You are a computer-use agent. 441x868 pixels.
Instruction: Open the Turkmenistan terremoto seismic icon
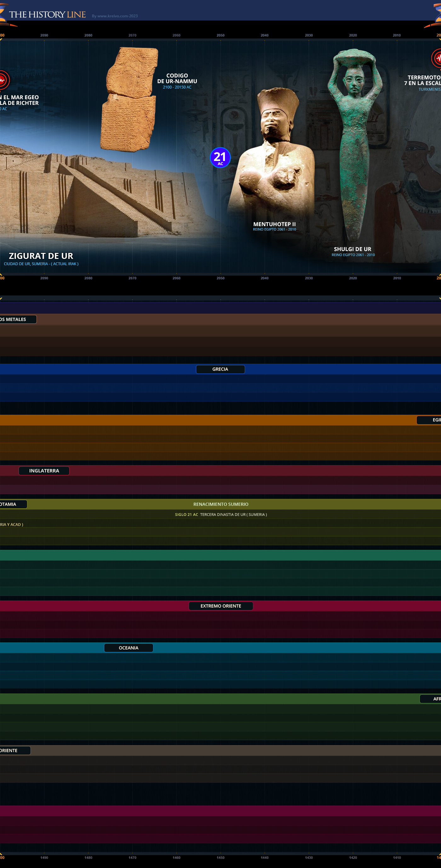point(436,58)
